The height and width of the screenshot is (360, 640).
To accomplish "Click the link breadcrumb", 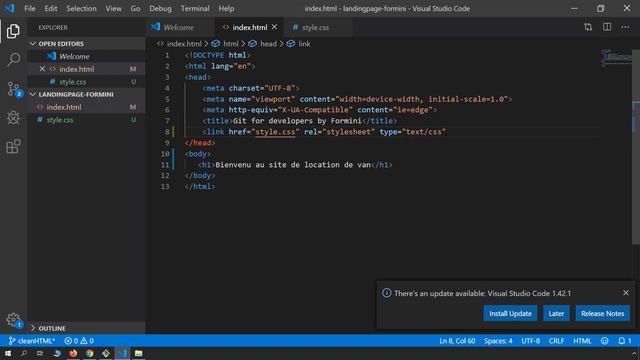I will coord(304,44).
